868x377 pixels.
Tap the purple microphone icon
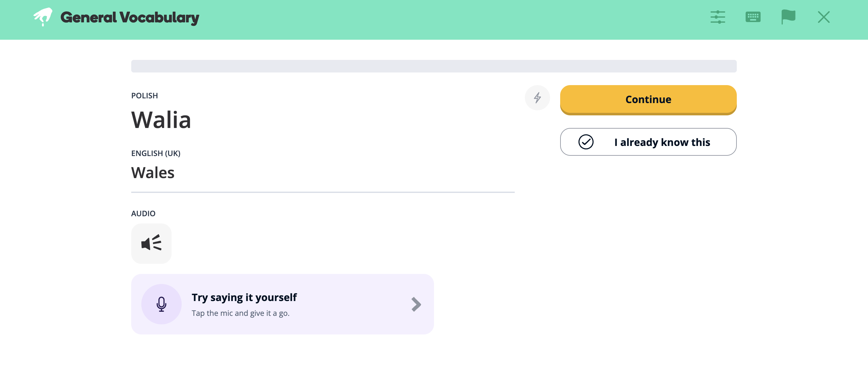click(x=161, y=304)
